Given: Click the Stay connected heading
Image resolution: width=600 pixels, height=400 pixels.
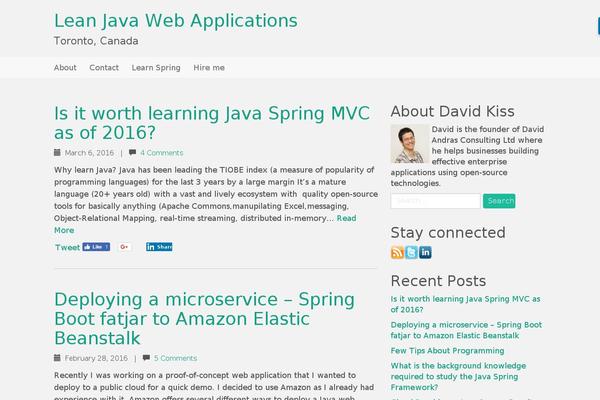Looking at the screenshot, I should (448, 233).
